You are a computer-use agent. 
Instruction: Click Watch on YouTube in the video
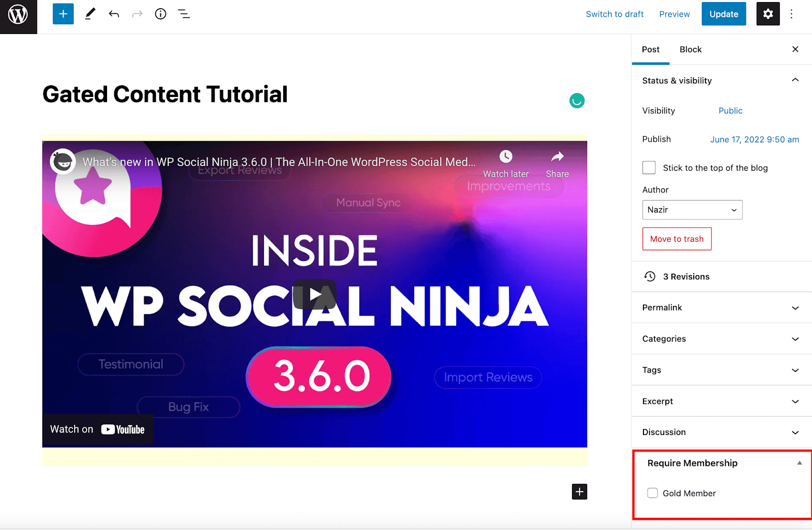coord(97,429)
